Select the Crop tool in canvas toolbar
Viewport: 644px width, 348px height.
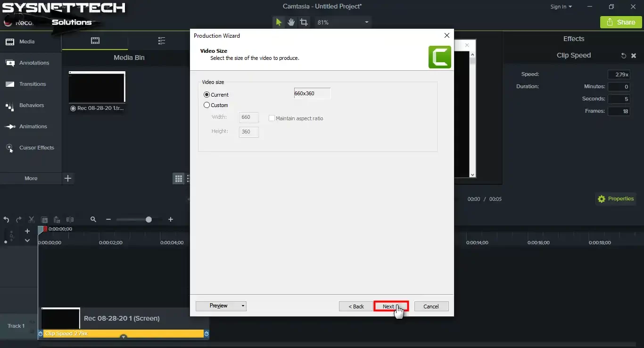point(304,22)
